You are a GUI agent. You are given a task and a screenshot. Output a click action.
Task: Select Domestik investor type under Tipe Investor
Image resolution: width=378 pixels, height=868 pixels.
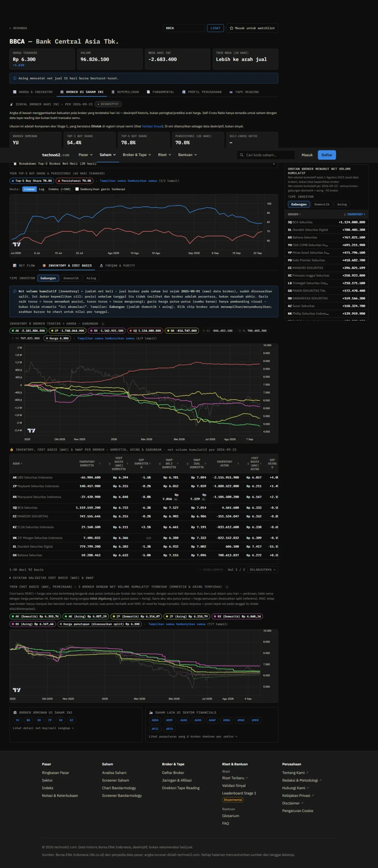[71, 278]
